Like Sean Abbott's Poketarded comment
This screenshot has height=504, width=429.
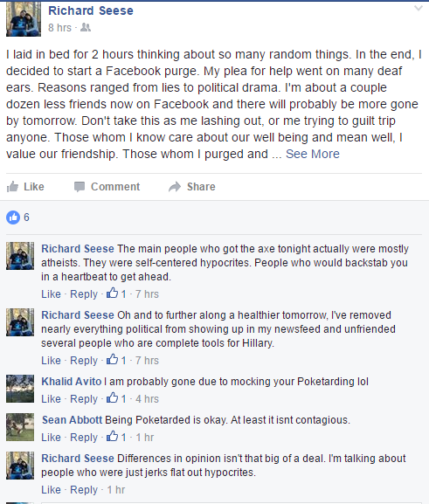(x=51, y=438)
